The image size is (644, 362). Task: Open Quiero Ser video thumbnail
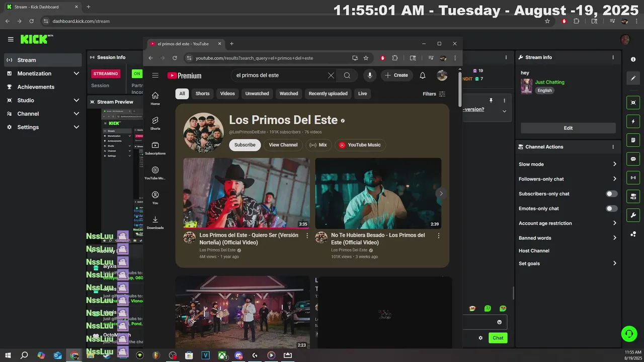coord(247,194)
